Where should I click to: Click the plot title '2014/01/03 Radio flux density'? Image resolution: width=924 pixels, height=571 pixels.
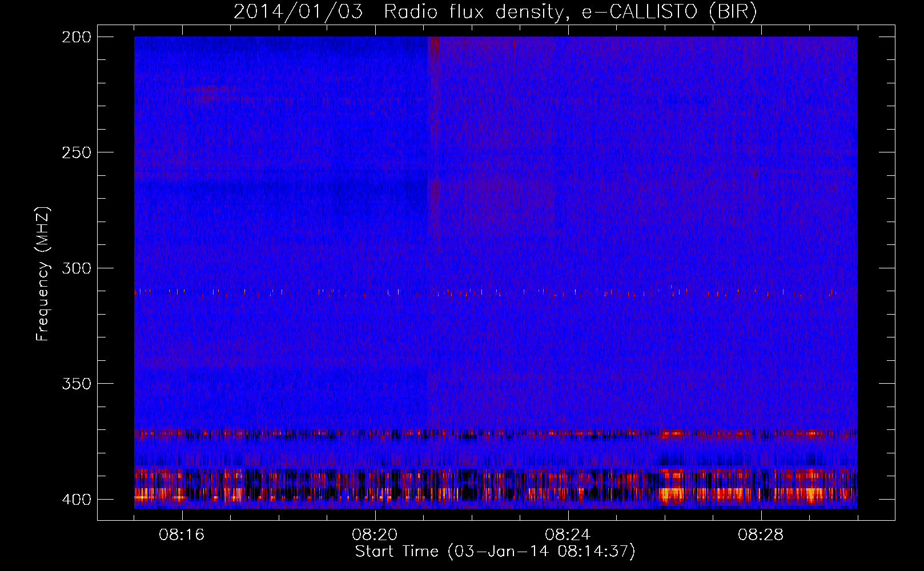[495, 11]
